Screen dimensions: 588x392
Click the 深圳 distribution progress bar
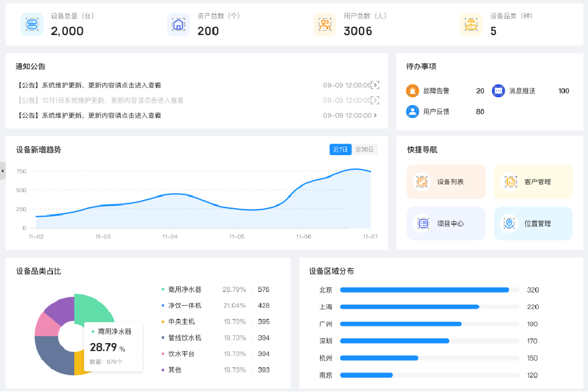pyautogui.click(x=430, y=341)
